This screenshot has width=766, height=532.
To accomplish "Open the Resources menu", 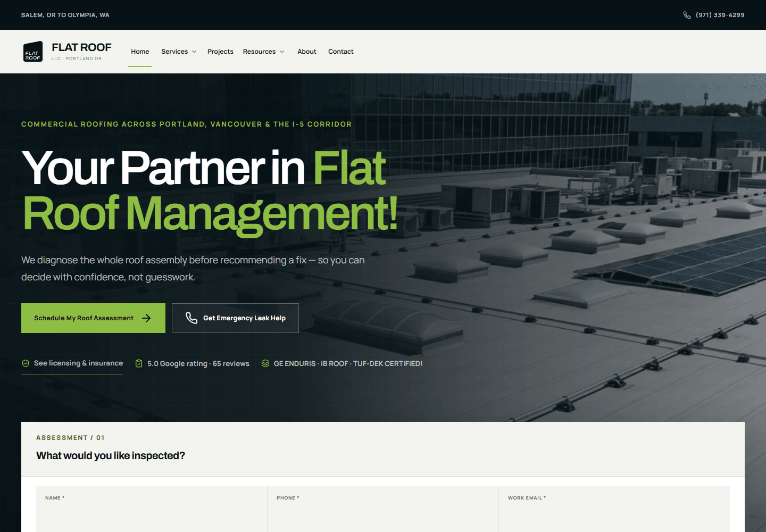I will 259,52.
